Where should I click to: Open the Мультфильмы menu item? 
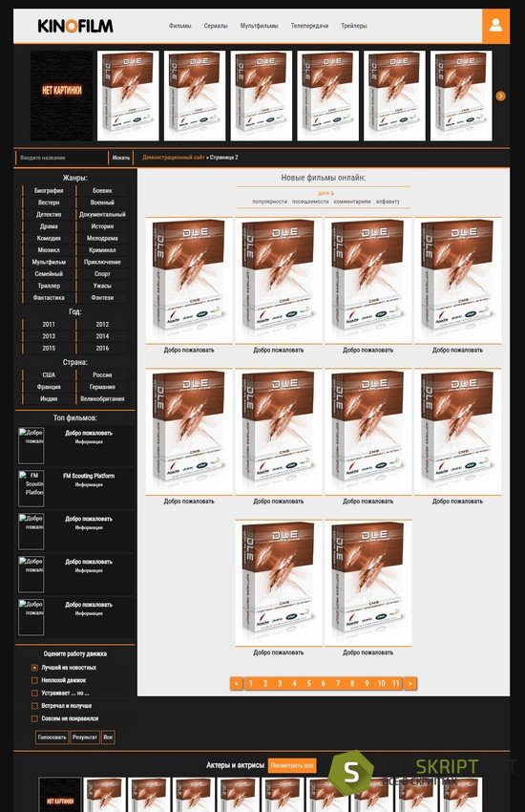point(259,26)
